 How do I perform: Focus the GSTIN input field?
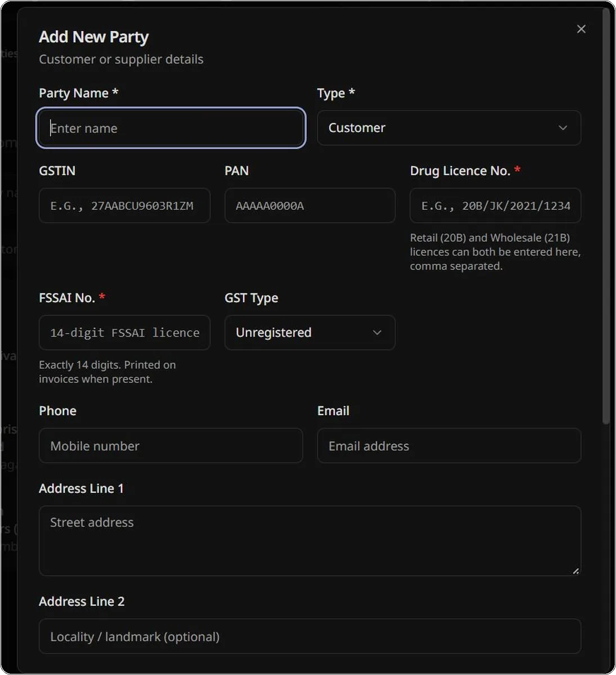coord(124,206)
